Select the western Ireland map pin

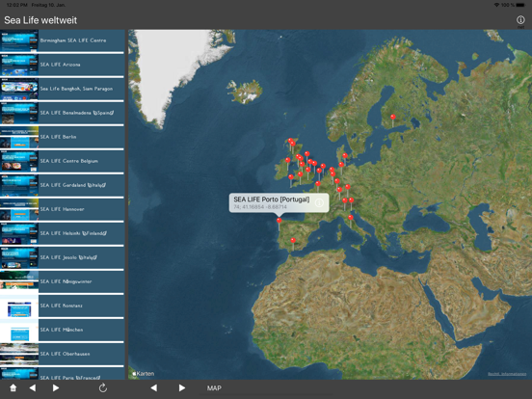click(x=288, y=160)
